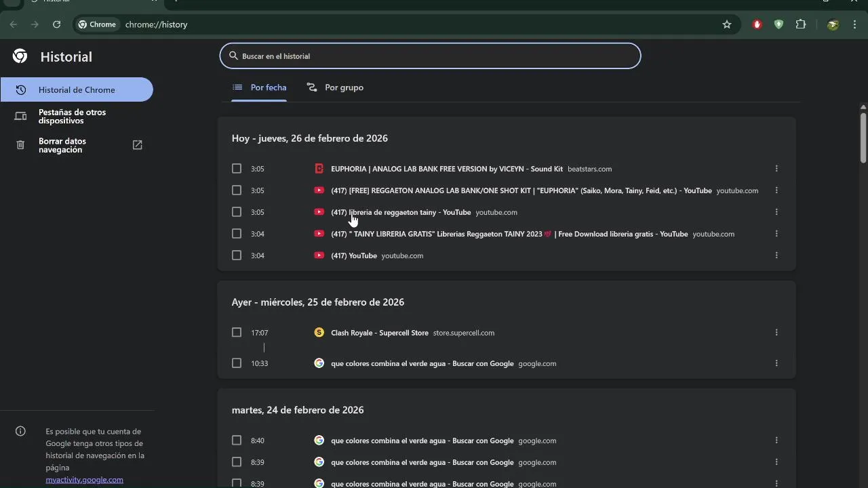The height and width of the screenshot is (488, 868).
Task: Select the Clash Royale entry checkbox
Action: (x=237, y=333)
